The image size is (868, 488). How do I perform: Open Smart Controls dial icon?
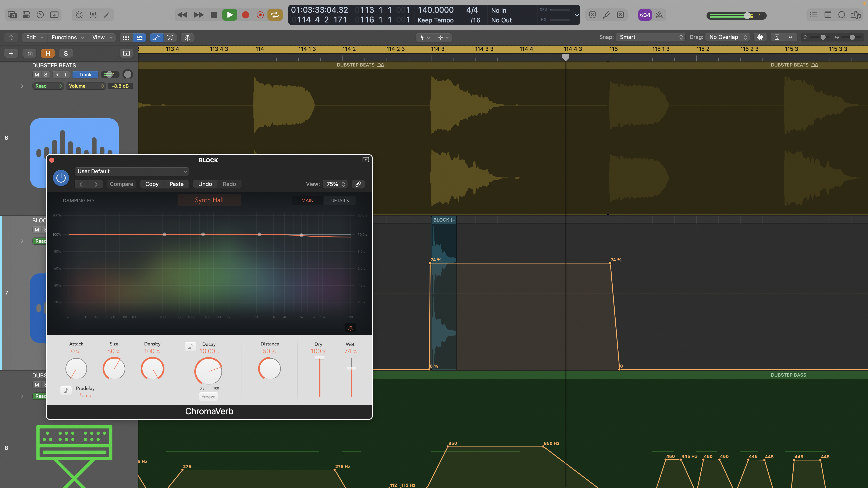(79, 15)
